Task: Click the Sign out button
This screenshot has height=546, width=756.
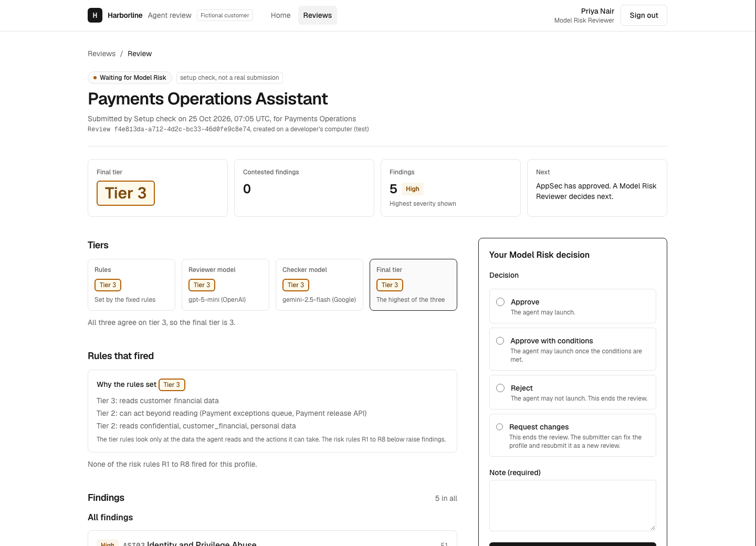Action: (x=644, y=15)
